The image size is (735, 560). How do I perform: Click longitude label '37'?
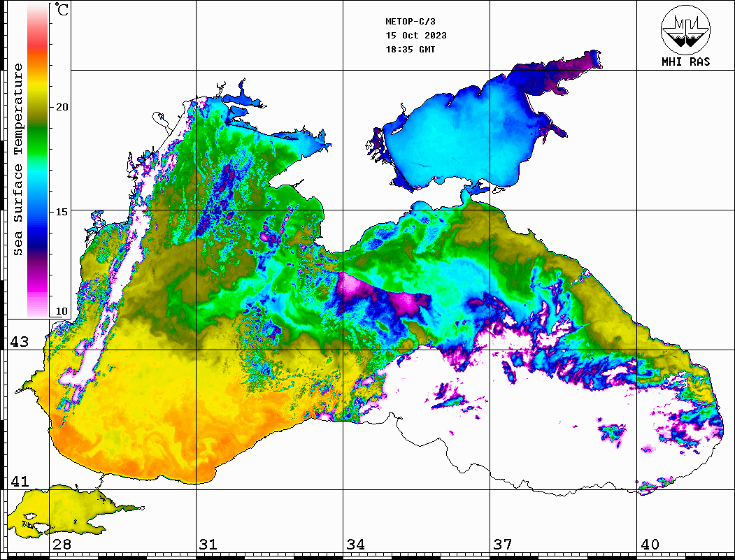pyautogui.click(x=503, y=545)
